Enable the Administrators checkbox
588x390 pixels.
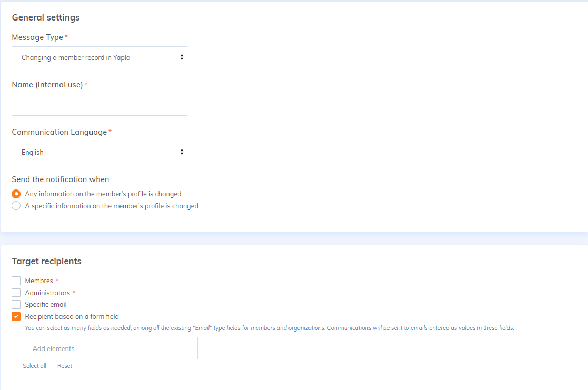tap(16, 293)
